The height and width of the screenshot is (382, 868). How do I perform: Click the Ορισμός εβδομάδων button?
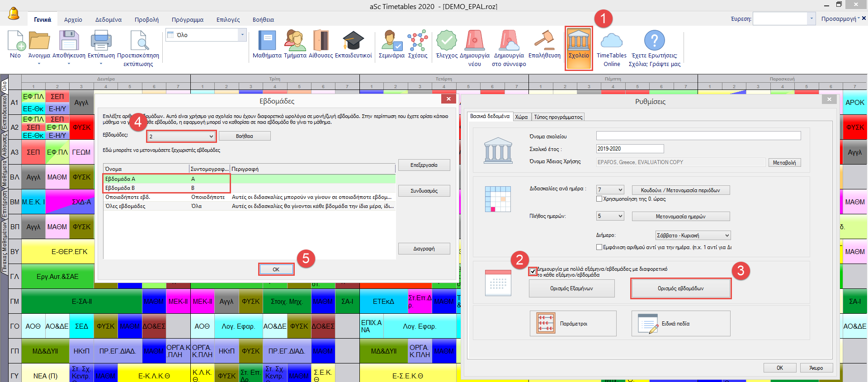[680, 288]
